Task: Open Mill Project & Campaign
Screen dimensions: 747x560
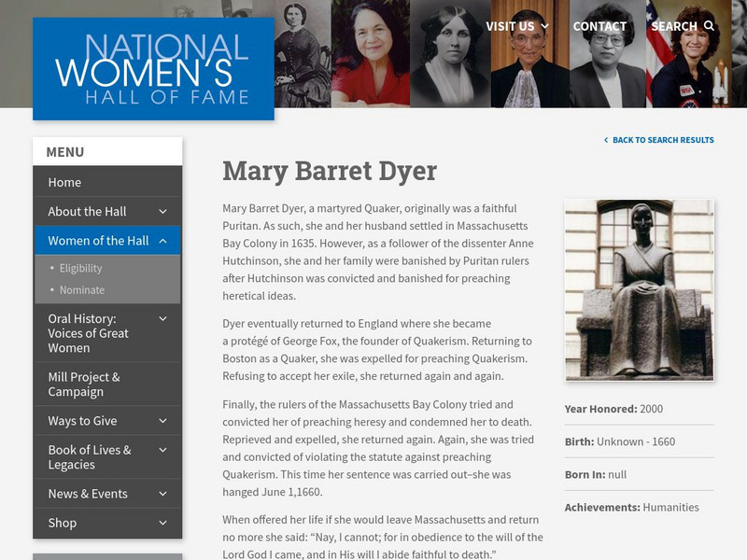Action: pyautogui.click(x=84, y=385)
